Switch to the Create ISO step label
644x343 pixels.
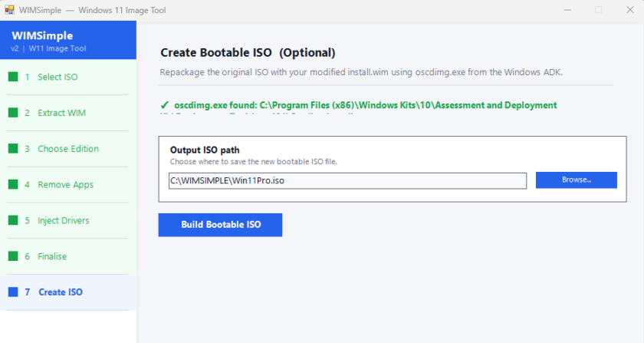tap(60, 292)
